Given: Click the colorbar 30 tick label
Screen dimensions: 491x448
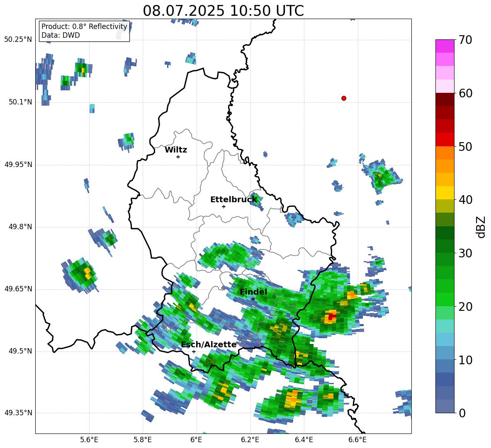Looking at the screenshot, I should [x=465, y=253].
